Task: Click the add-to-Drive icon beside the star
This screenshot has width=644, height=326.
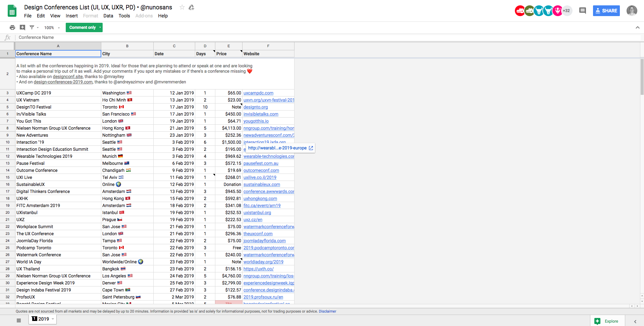Action: click(192, 7)
